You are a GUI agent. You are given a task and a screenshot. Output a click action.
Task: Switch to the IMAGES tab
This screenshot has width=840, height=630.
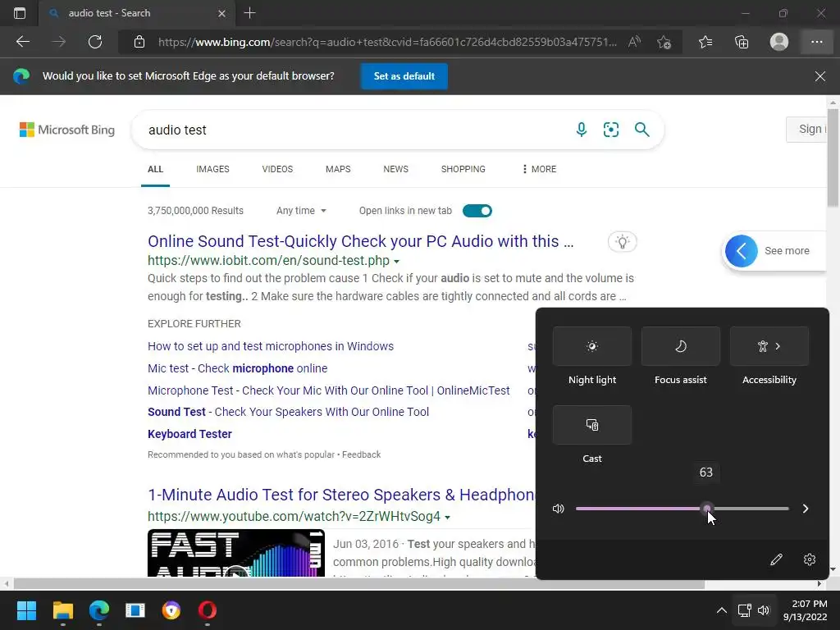pyautogui.click(x=212, y=169)
